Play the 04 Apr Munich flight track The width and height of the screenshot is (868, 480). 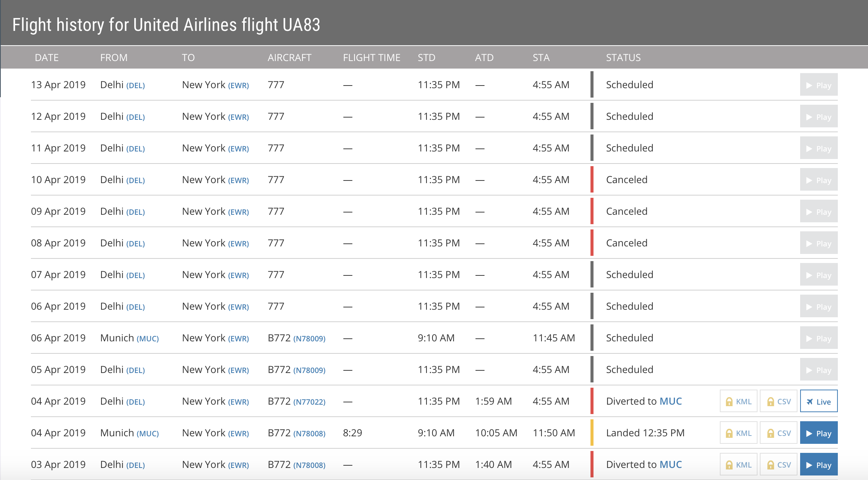tap(819, 433)
